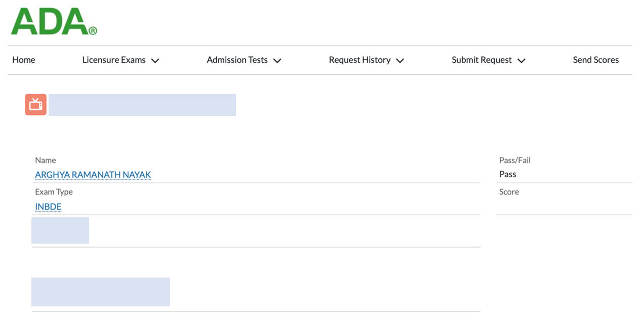Screen dimensions: 644x314
Task: Select the Admission Tests menu label
Action: (237, 60)
